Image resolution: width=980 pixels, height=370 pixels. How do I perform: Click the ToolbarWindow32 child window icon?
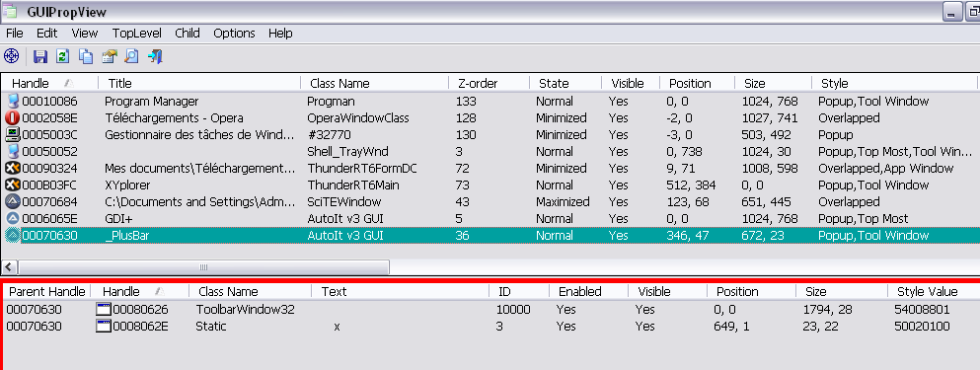click(x=103, y=309)
